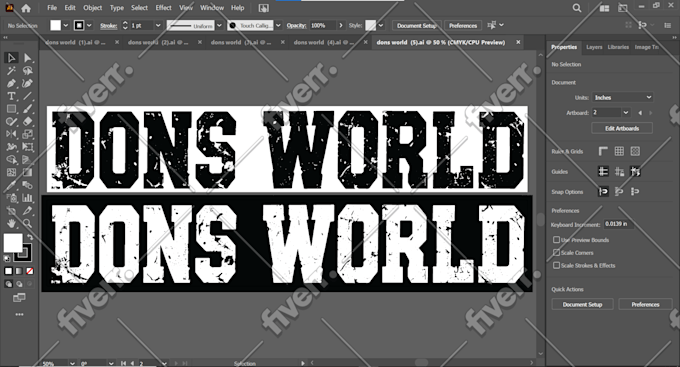Image resolution: width=680 pixels, height=367 pixels.
Task: Choose the Lasso tool
Action: [28, 71]
